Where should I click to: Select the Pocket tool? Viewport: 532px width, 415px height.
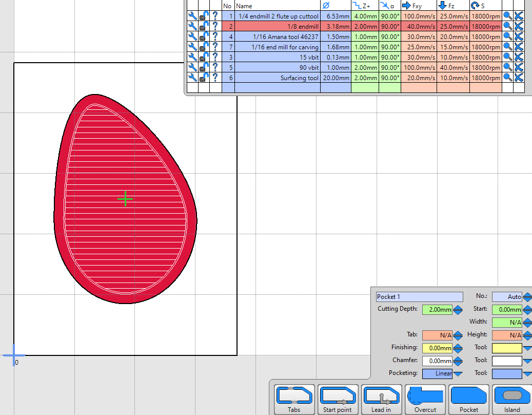468,400
